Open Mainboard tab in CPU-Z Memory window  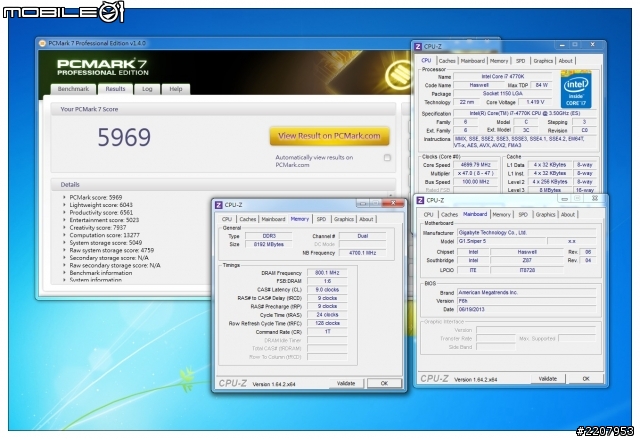273,219
